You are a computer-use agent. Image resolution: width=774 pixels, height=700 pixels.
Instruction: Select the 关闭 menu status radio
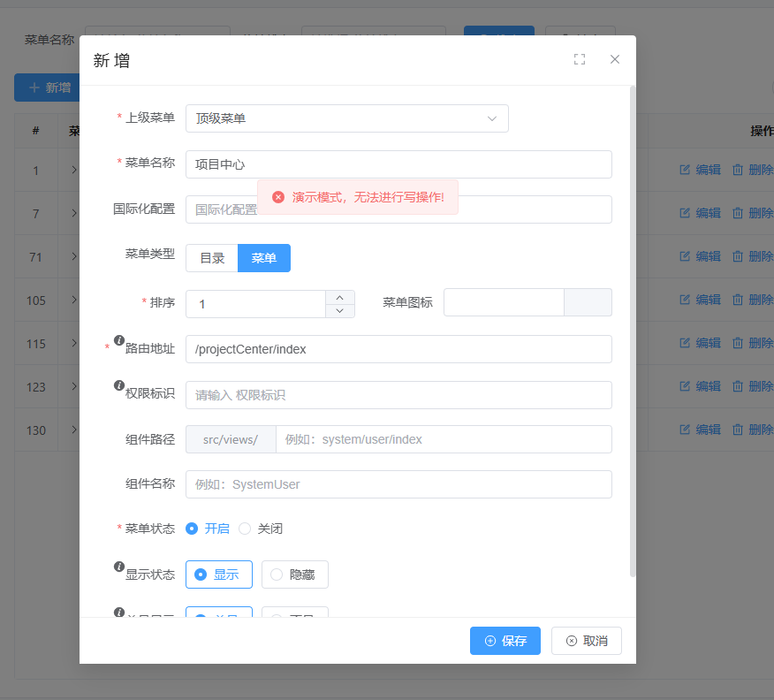245,529
